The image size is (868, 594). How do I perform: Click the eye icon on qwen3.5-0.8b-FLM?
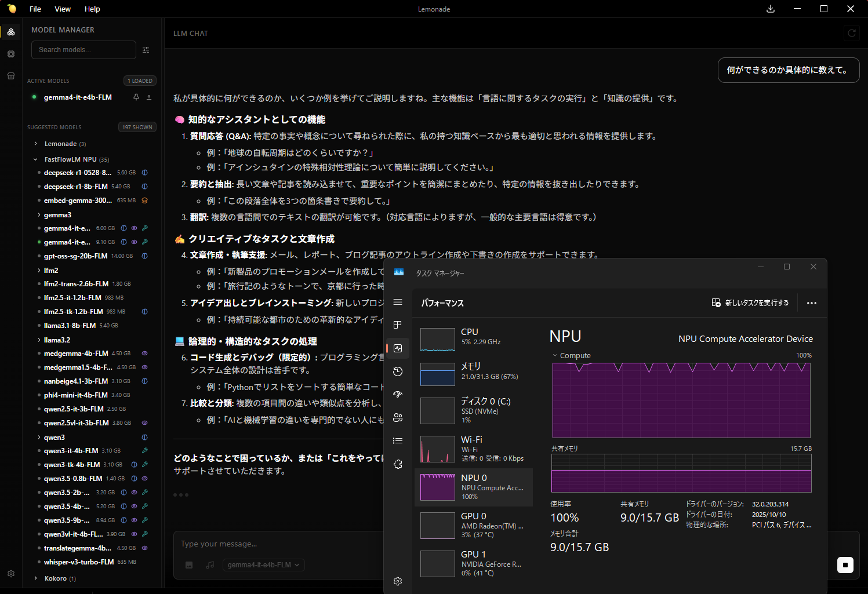(x=145, y=479)
